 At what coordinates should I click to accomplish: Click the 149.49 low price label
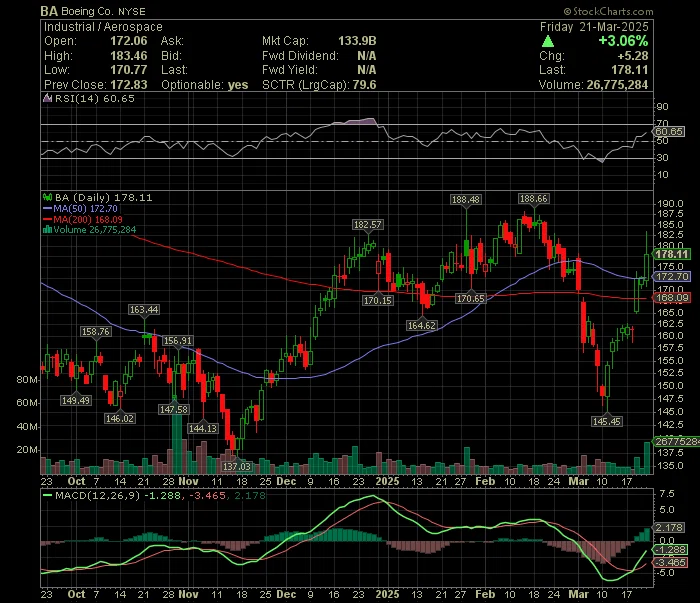click(76, 400)
